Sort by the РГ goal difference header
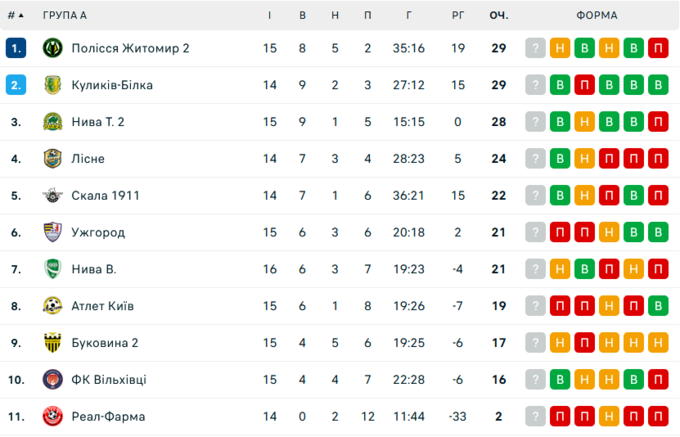Image resolution: width=680 pixels, height=437 pixels. (x=458, y=15)
